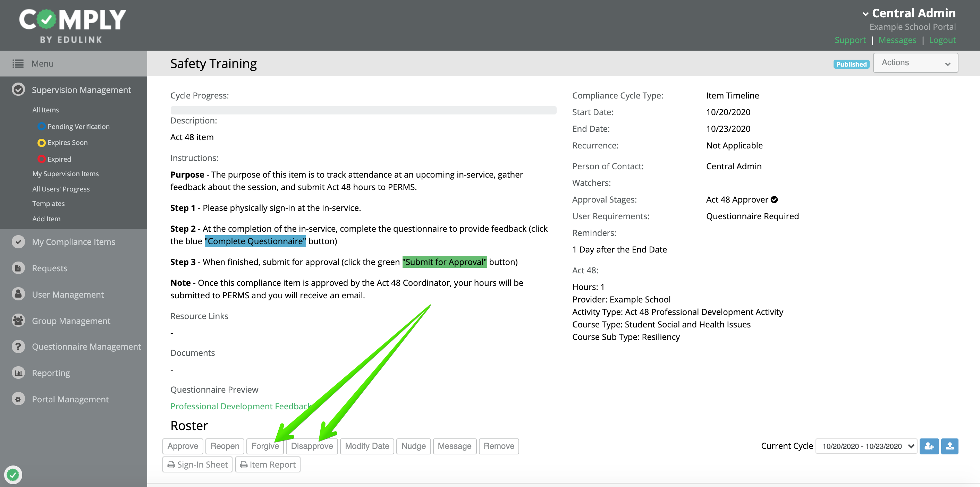The height and width of the screenshot is (487, 980).
Task: Expand the Central Admin user menu
Action: (909, 13)
